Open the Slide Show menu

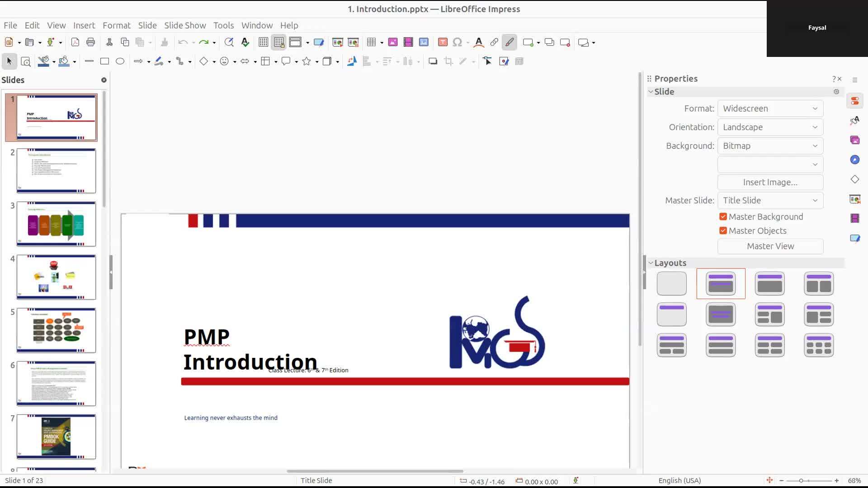pyautogui.click(x=184, y=25)
